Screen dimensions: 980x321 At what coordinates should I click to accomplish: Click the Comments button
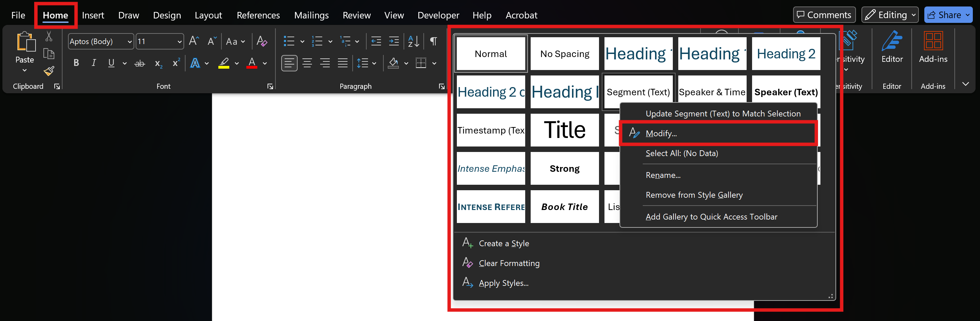coord(824,15)
